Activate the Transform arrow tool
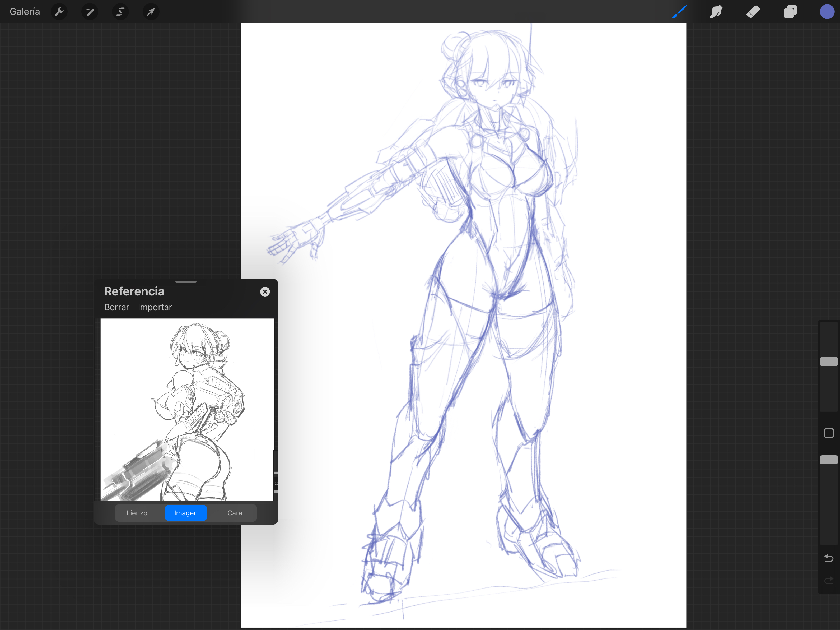This screenshot has height=630, width=840. [151, 12]
